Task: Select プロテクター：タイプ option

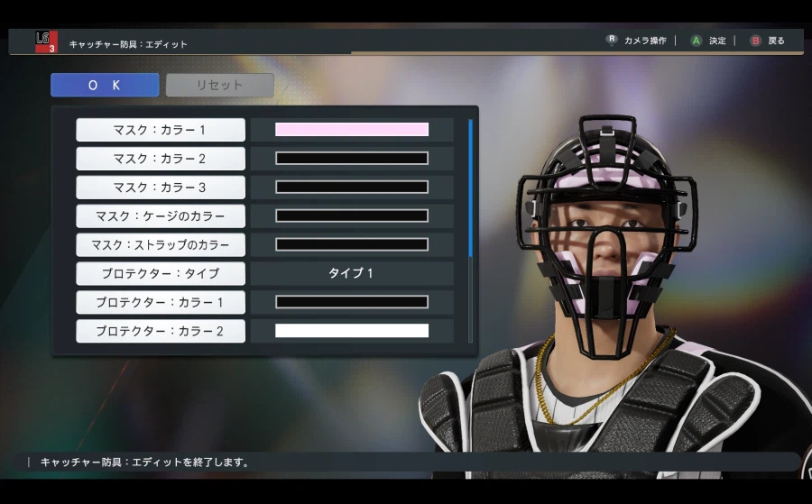Action: pos(161,273)
